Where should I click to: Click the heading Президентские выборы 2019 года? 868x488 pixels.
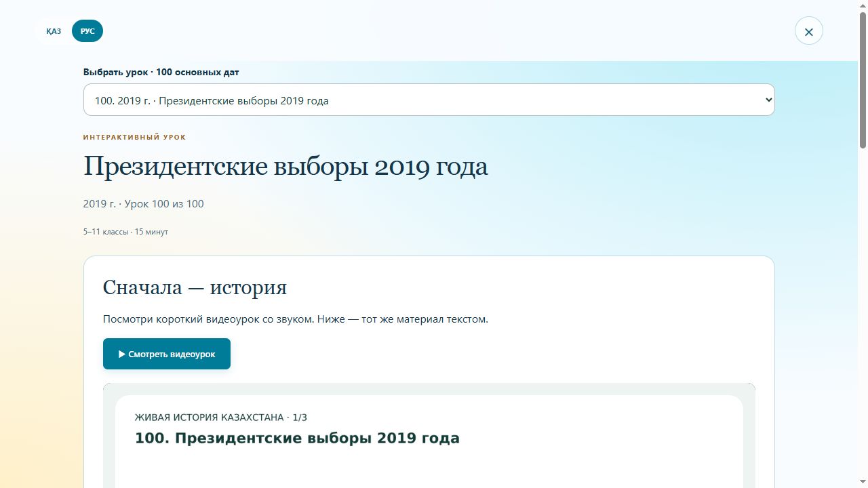pyautogui.click(x=285, y=167)
